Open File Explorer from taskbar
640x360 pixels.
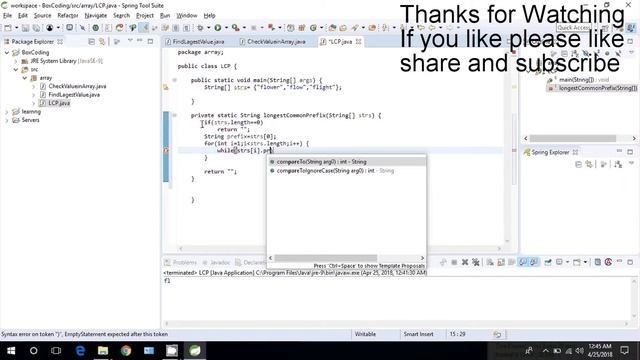click(103, 351)
